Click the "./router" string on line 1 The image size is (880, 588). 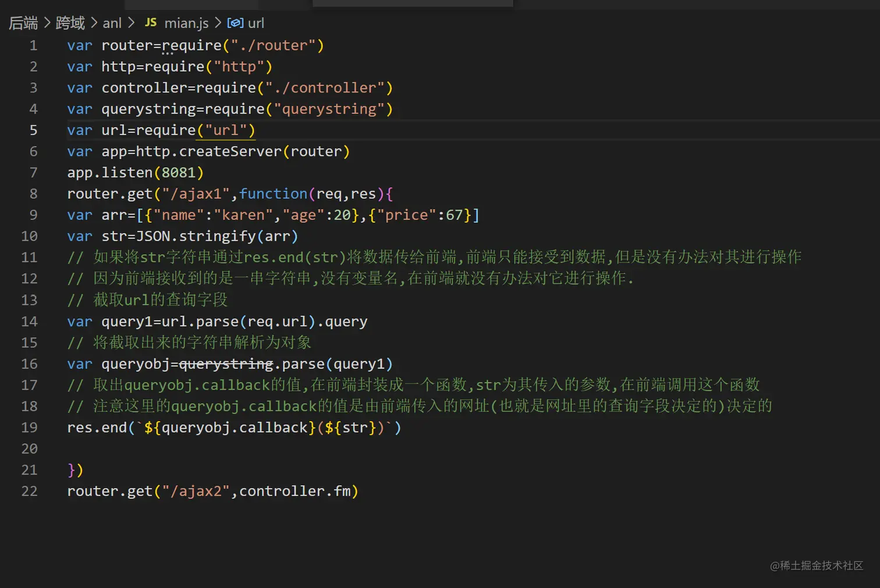(273, 45)
